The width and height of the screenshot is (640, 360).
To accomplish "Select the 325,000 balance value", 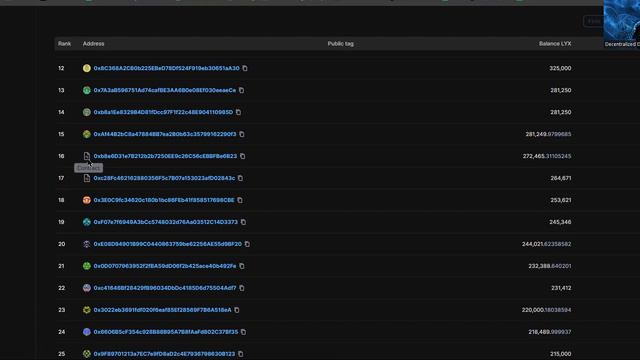I will [560, 68].
